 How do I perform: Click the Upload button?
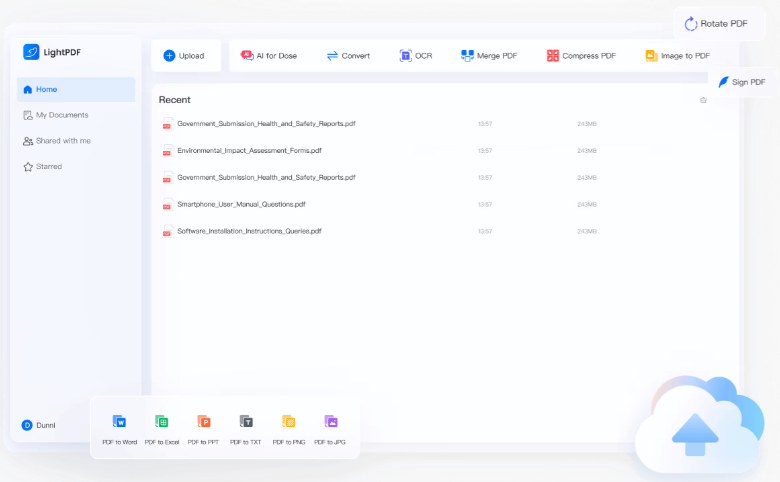186,56
